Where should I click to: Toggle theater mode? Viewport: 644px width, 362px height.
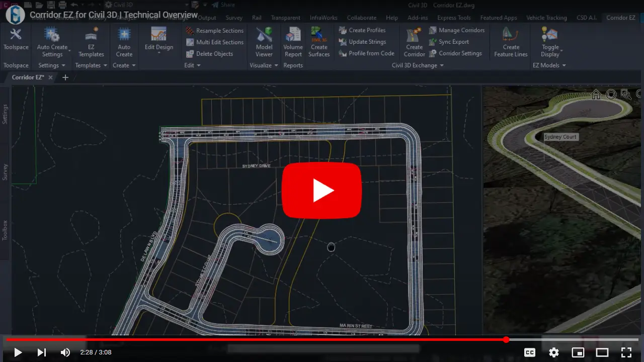[602, 352]
